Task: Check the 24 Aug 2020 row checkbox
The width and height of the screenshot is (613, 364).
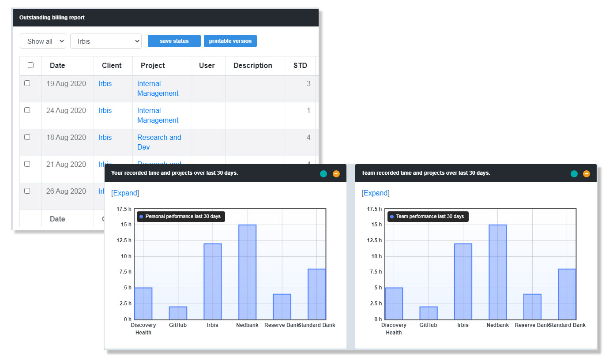Action: click(27, 110)
